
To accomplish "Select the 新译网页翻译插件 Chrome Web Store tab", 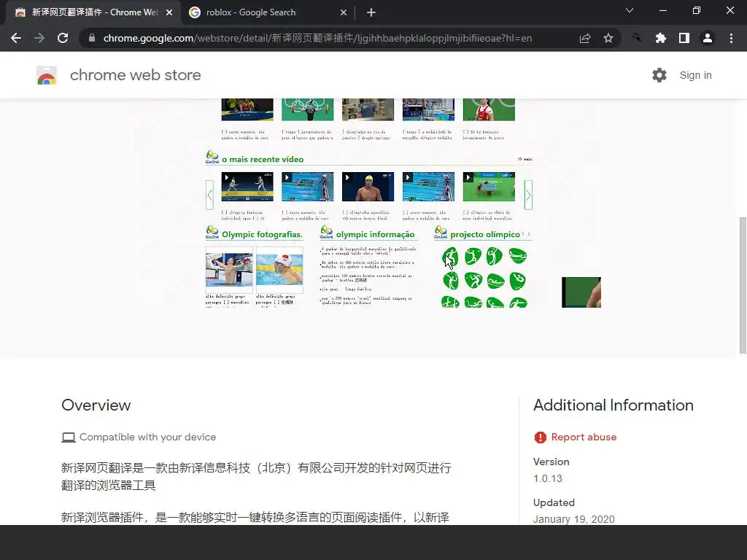I will (93, 12).
